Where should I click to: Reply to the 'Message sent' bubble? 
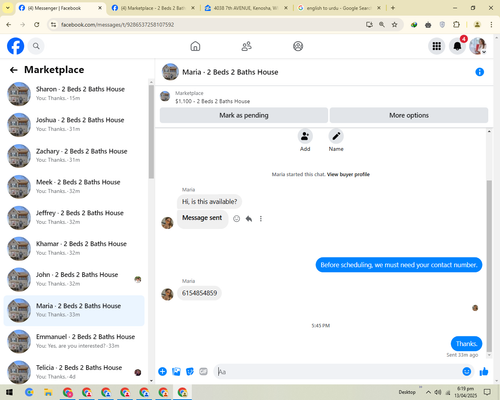(249, 219)
